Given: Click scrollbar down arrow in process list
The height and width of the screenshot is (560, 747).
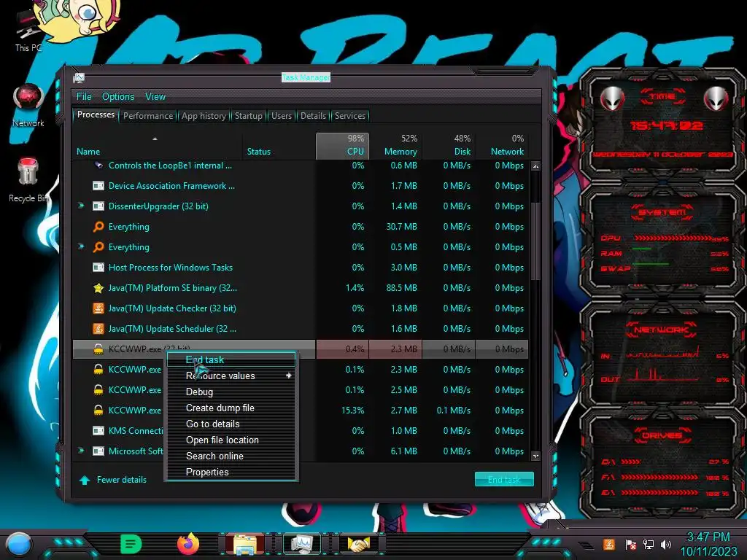Looking at the screenshot, I should [x=535, y=456].
